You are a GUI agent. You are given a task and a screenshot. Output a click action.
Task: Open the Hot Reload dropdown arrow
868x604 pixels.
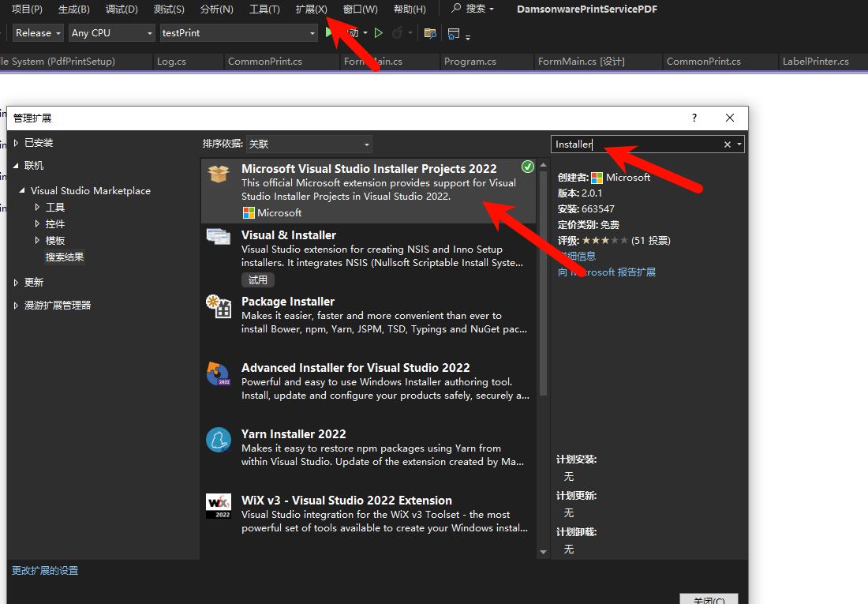(x=410, y=33)
